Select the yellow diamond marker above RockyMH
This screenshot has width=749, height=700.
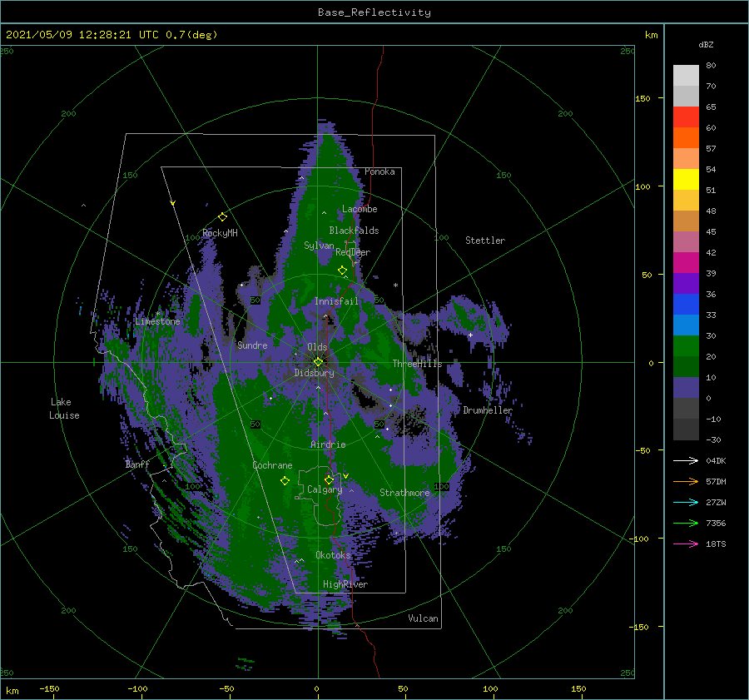222,217
